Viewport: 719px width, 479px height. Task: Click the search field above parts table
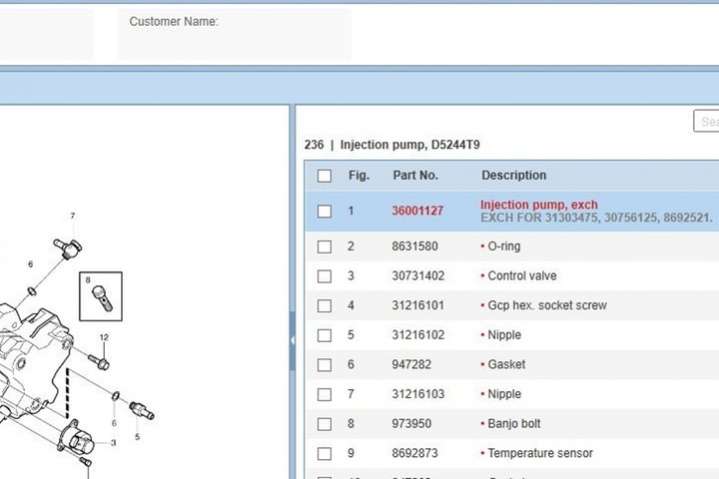point(706,121)
